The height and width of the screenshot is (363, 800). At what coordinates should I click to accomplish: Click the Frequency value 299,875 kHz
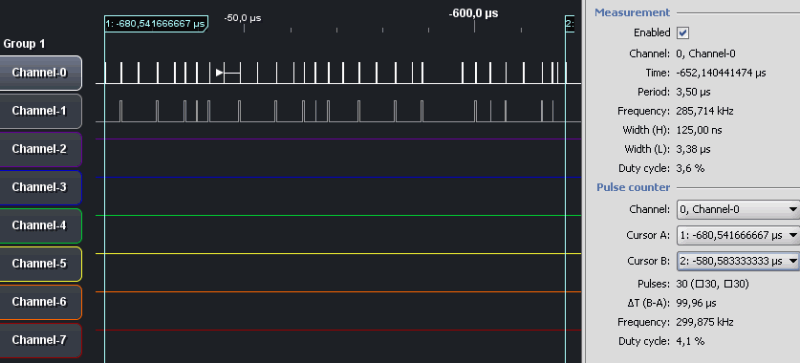coord(705,323)
